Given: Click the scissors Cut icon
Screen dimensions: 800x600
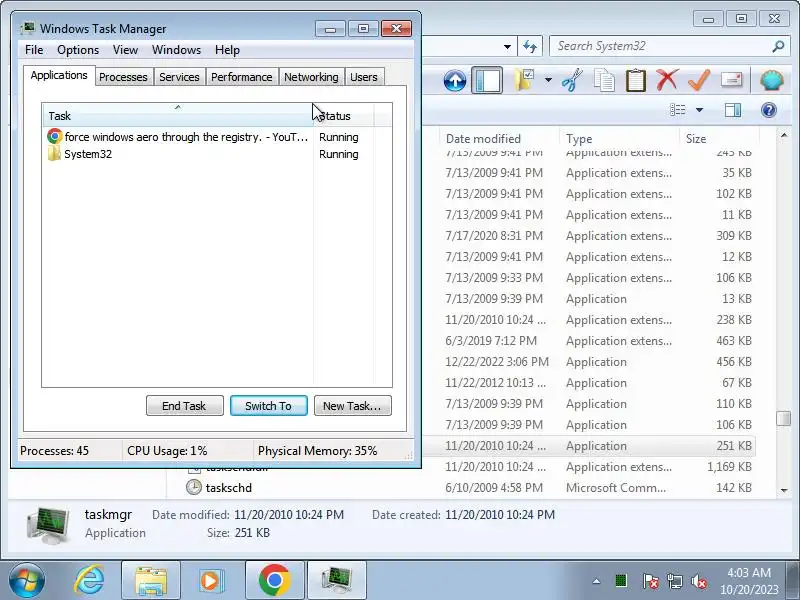Looking at the screenshot, I should 572,80.
